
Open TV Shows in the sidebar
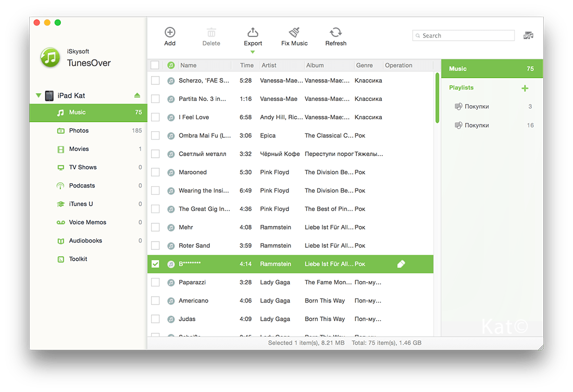(x=89, y=167)
